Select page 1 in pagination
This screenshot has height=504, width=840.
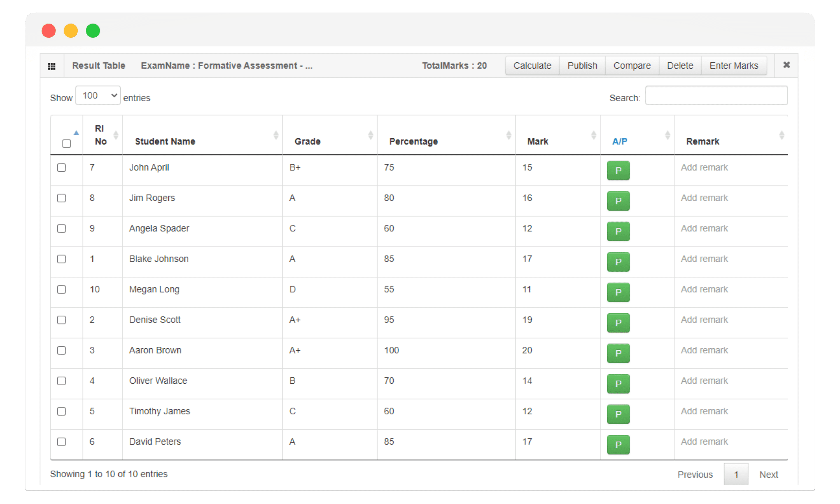click(x=736, y=474)
